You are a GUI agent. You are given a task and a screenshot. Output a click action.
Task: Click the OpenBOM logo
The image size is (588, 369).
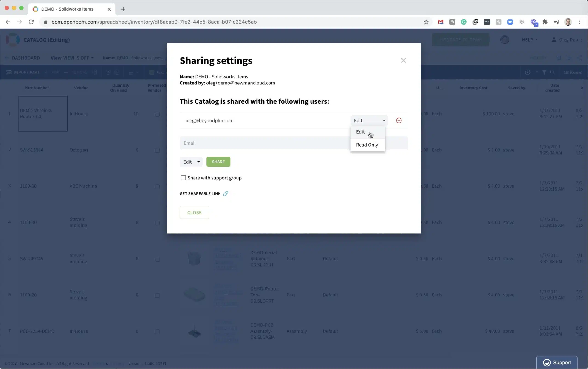(12, 39)
